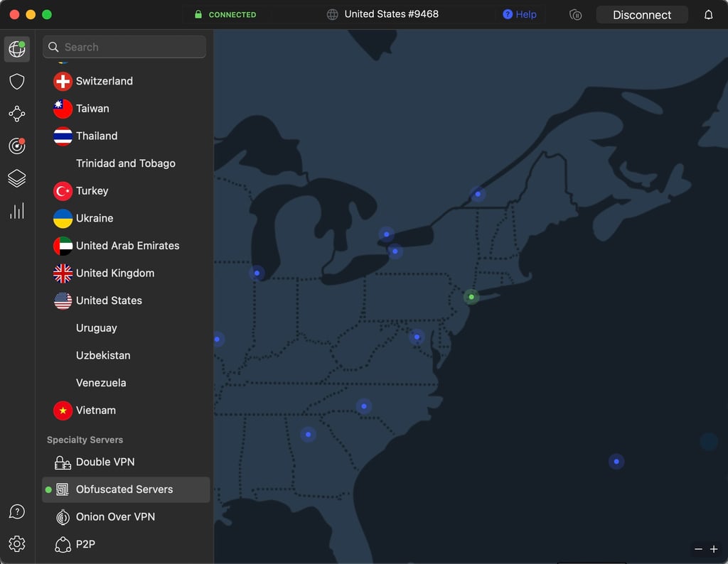Open Threat Protection shield icon

(x=17, y=82)
